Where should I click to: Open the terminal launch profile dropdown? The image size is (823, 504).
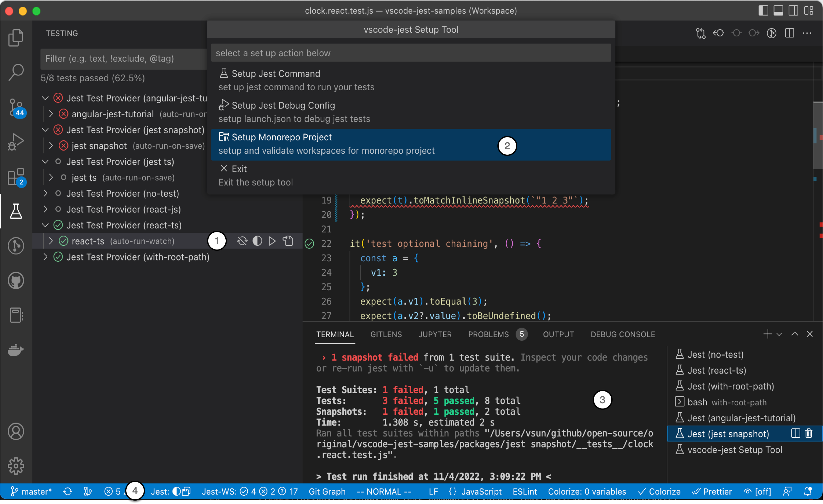[779, 334]
